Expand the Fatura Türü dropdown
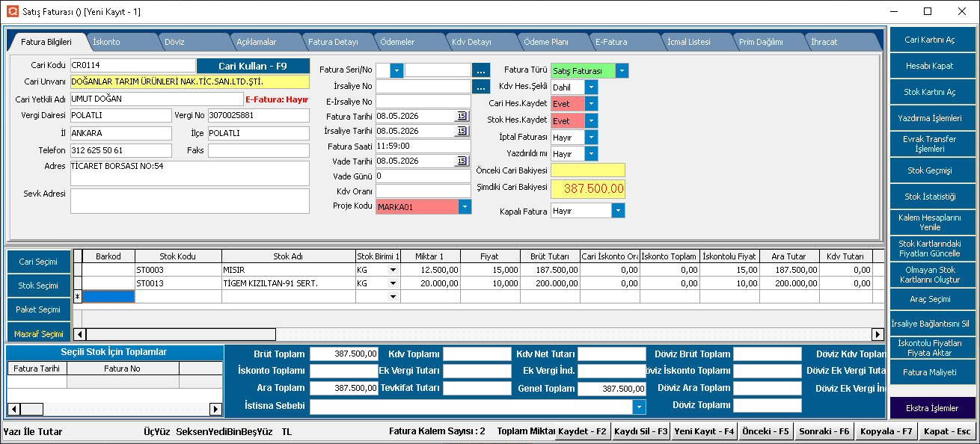980x444 pixels. [622, 70]
